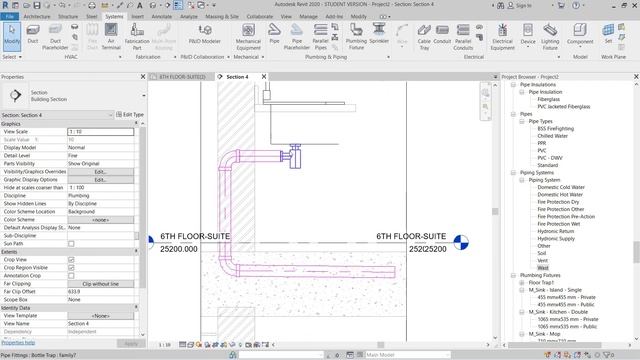Close the Section 4 view tab
Screen dimensions: 640x360
[x=264, y=77]
